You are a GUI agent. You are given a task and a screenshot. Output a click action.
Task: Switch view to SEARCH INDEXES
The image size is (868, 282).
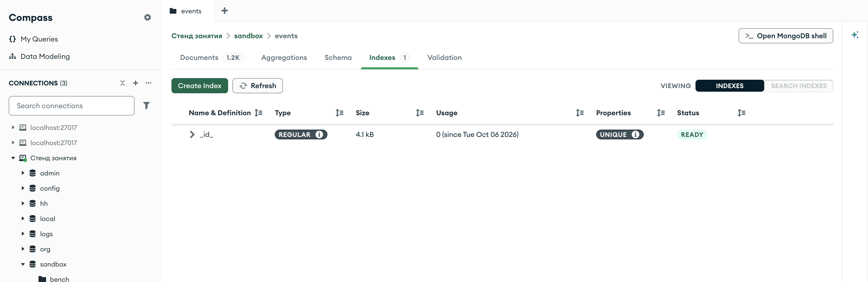pos(799,86)
